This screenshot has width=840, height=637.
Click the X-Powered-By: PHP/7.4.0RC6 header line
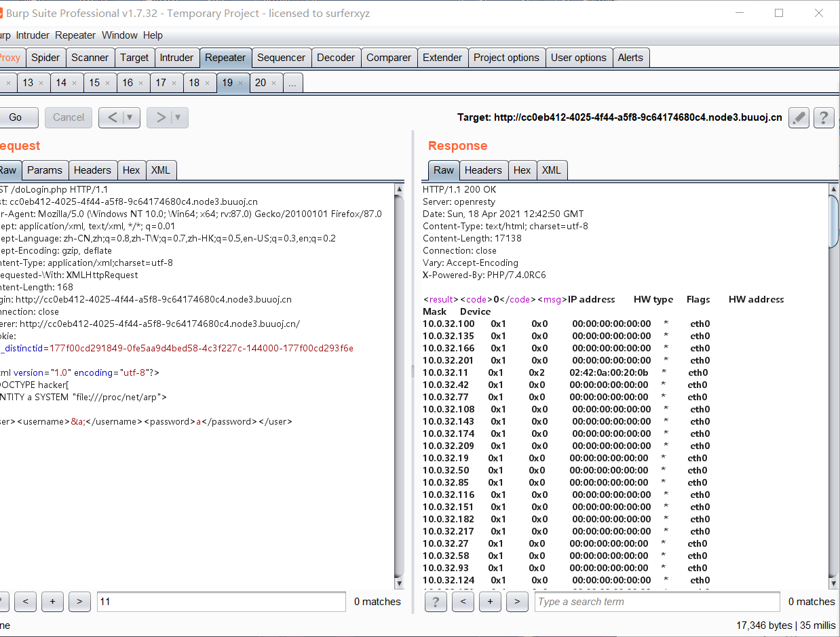pyautogui.click(x=484, y=275)
